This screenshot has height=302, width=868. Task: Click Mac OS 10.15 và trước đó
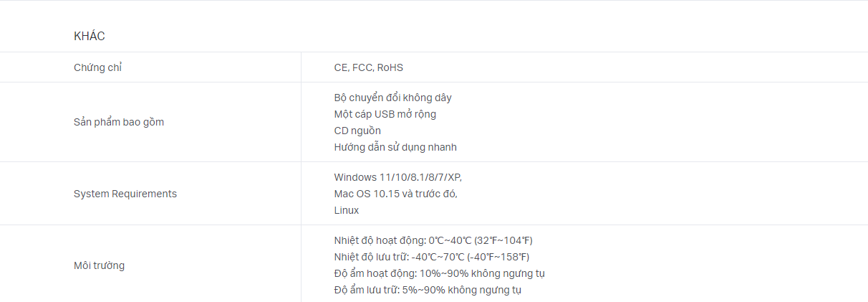(395, 194)
